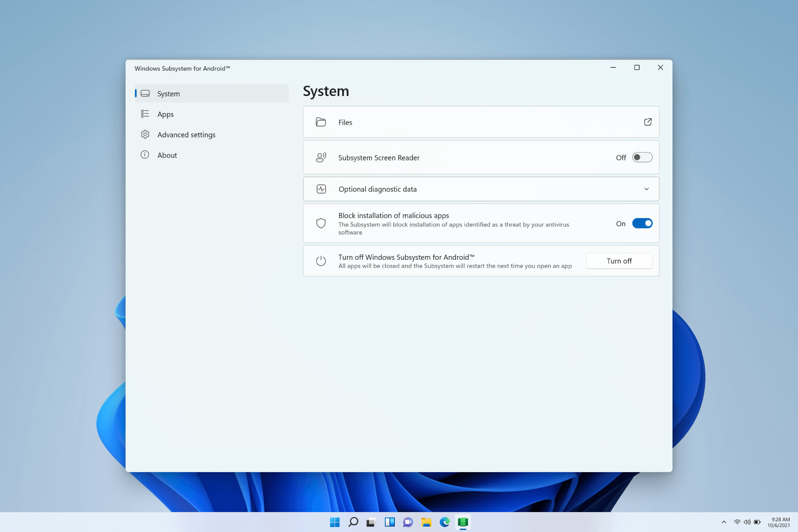This screenshot has height=532, width=798.
Task: Open Files in external window
Action: (647, 122)
